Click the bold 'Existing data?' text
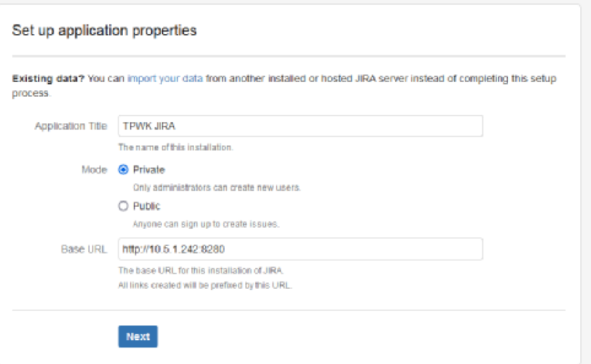 (49, 79)
